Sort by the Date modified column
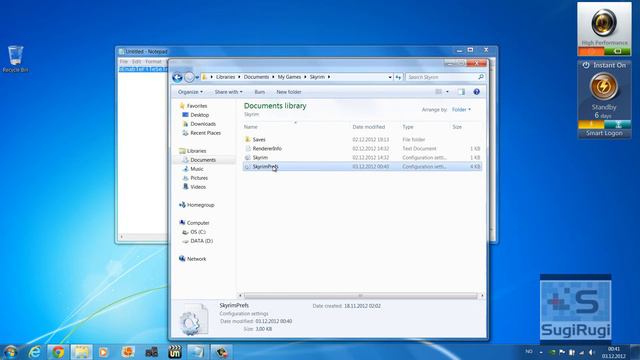Image resolution: width=640 pixels, height=360 pixels. pos(369,127)
